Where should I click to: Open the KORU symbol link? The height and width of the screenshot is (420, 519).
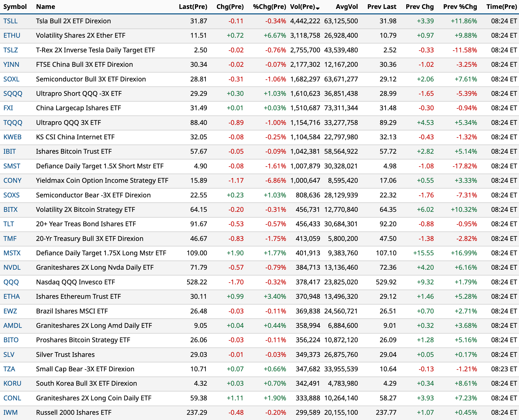[x=12, y=383]
